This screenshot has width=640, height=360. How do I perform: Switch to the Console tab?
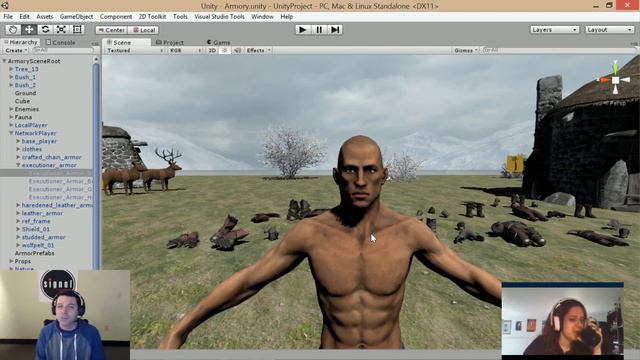60,42
